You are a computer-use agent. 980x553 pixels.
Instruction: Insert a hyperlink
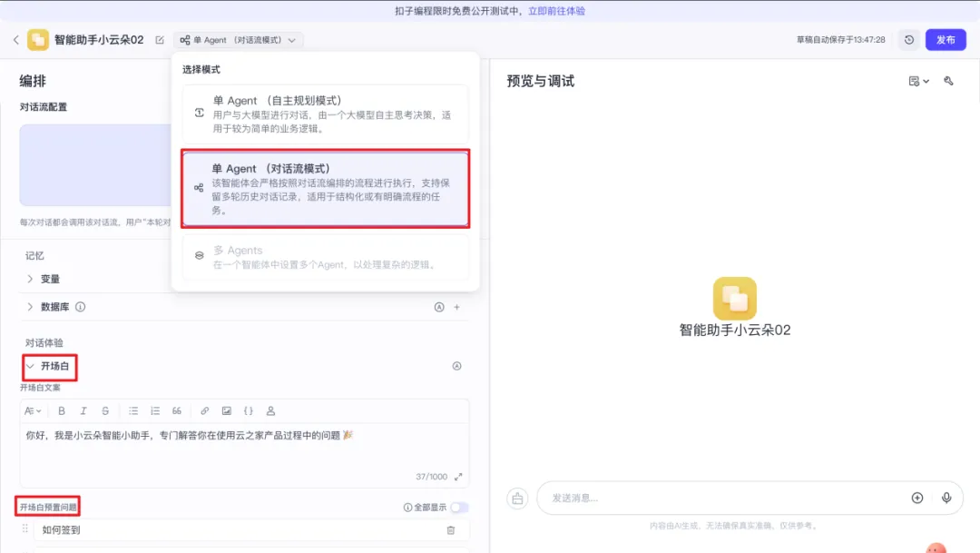click(x=204, y=411)
